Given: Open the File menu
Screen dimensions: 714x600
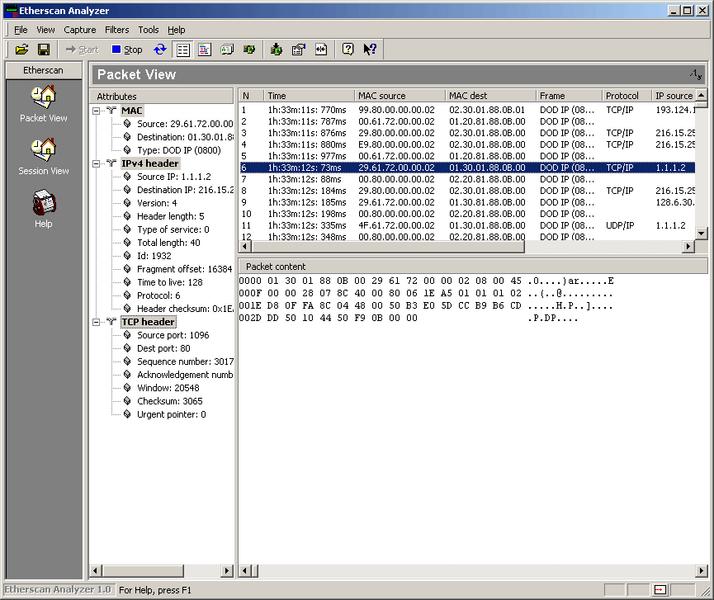Looking at the screenshot, I should [20, 30].
